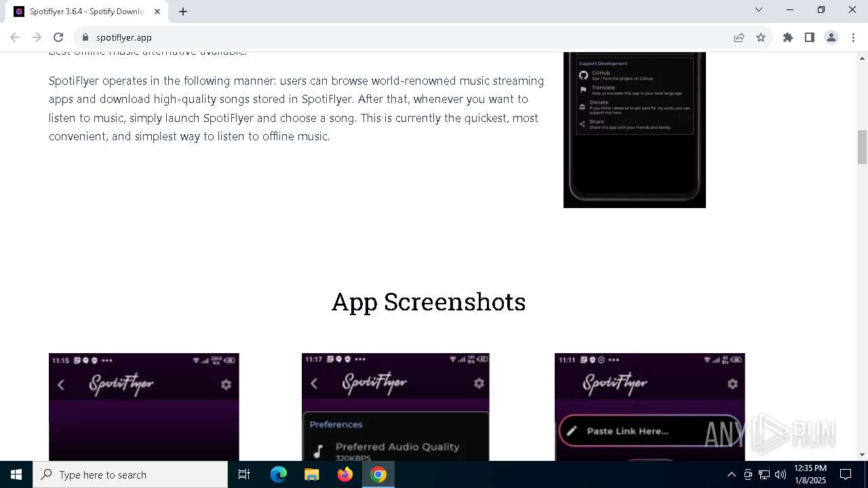Click the taskbar search box
Image resolution: width=868 pixels, height=488 pixels.
pos(130,474)
